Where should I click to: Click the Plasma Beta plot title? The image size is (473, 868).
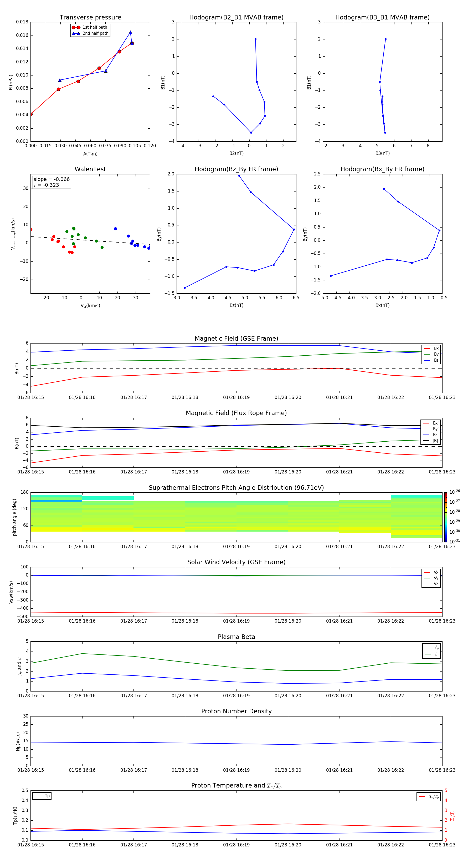coord(236,637)
